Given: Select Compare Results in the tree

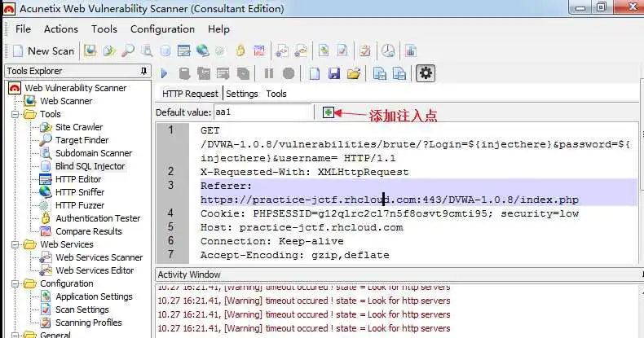Looking at the screenshot, I should [88, 231].
